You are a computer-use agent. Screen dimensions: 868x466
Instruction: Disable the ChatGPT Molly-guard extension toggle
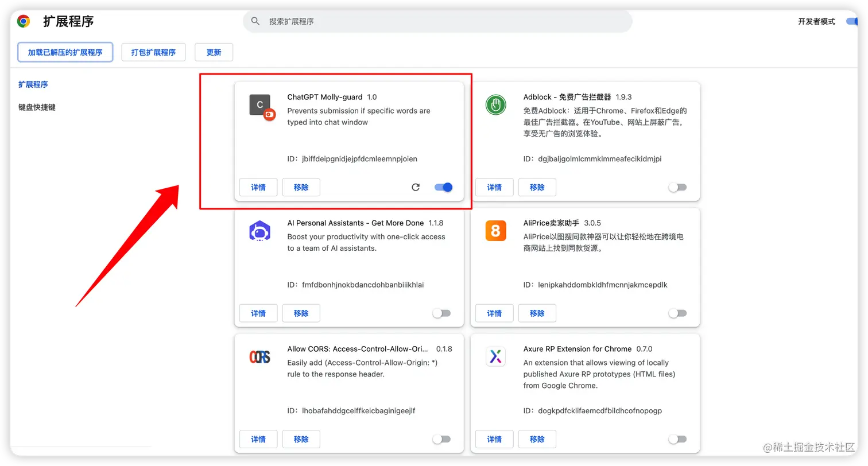tap(443, 187)
